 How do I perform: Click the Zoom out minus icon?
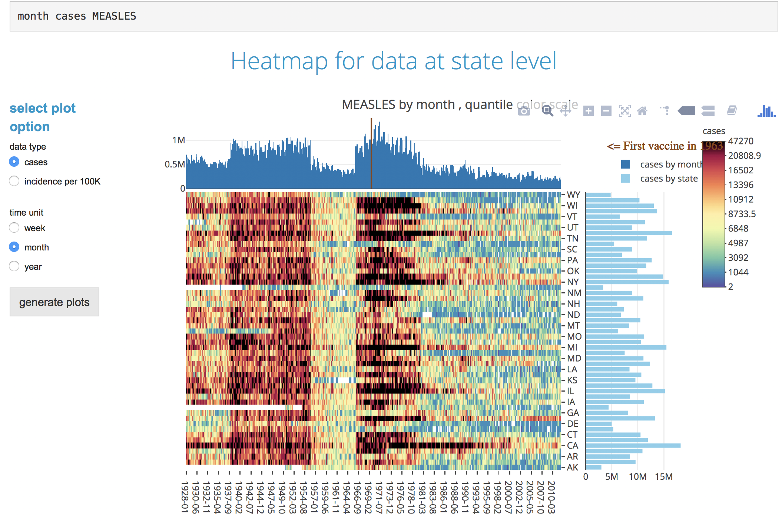(x=606, y=111)
